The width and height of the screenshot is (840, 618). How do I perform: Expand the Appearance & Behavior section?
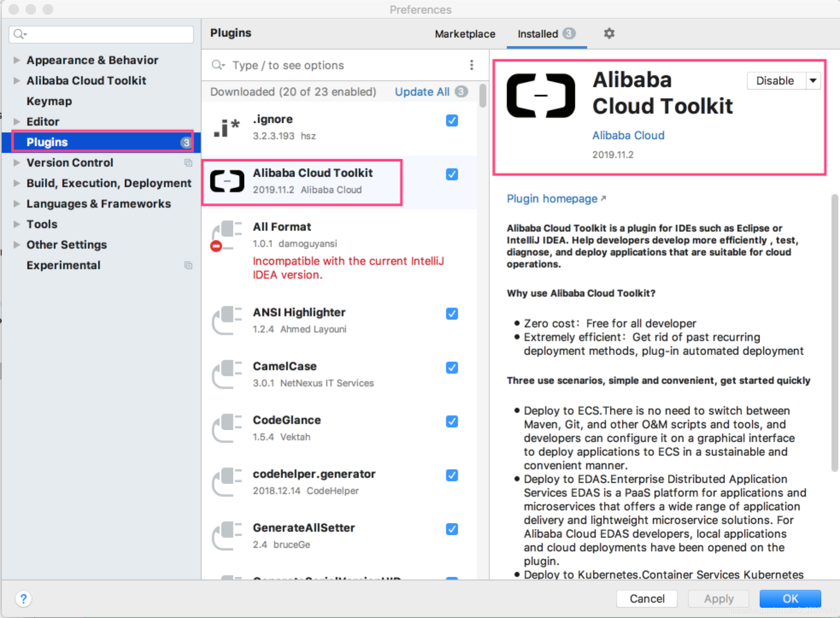[x=16, y=60]
